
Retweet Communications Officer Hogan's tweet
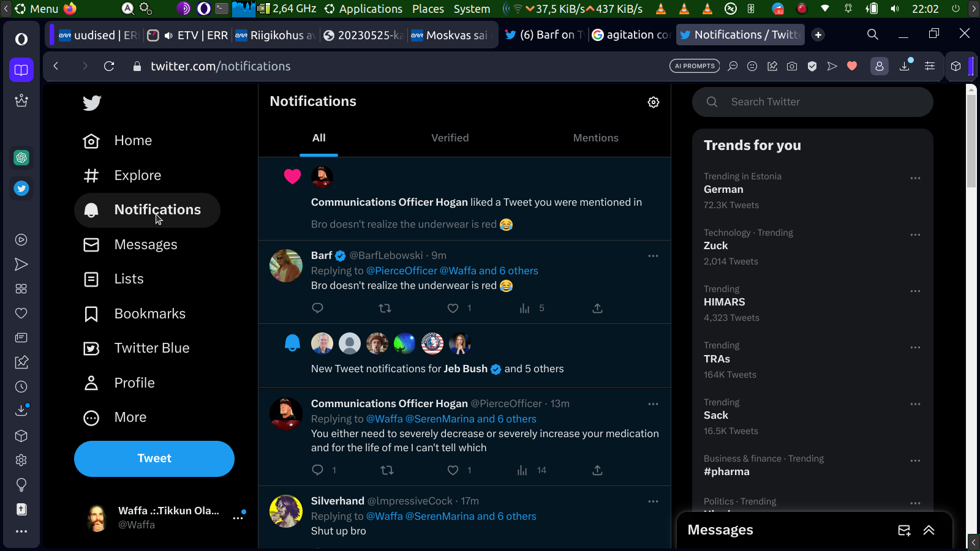tap(387, 470)
